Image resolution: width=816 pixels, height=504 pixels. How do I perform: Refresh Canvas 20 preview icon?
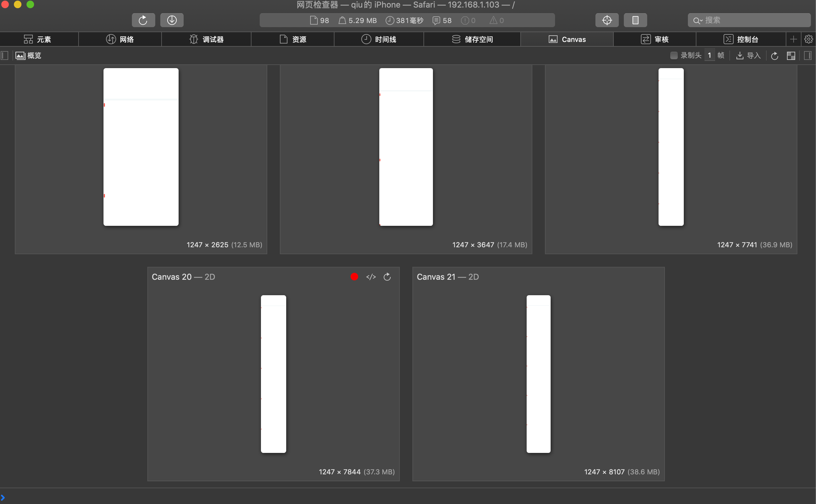point(387,277)
